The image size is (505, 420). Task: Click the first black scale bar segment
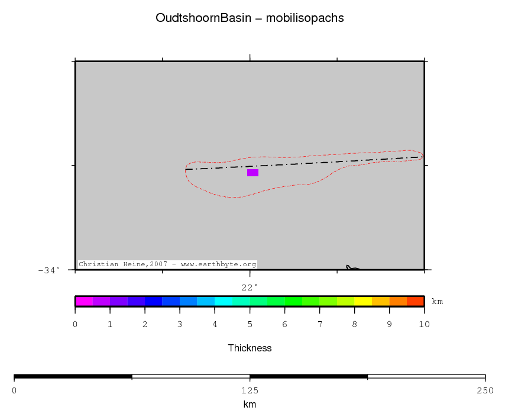(73, 376)
